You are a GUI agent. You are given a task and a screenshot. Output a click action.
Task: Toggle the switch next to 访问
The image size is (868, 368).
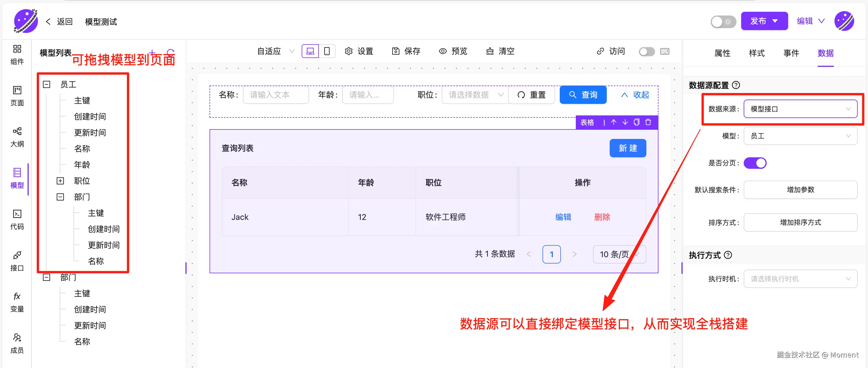click(x=646, y=52)
